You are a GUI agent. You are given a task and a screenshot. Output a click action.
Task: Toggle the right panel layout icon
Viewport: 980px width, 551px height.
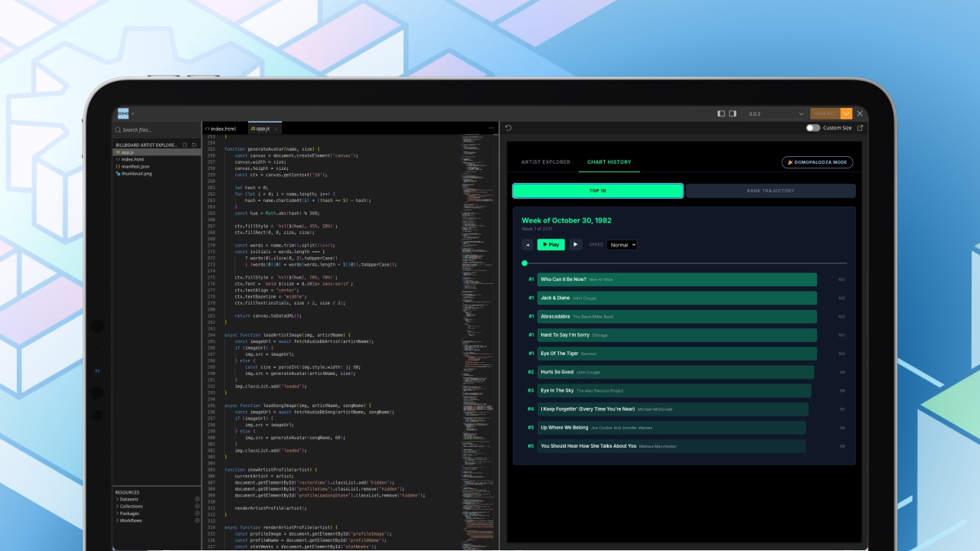733,113
